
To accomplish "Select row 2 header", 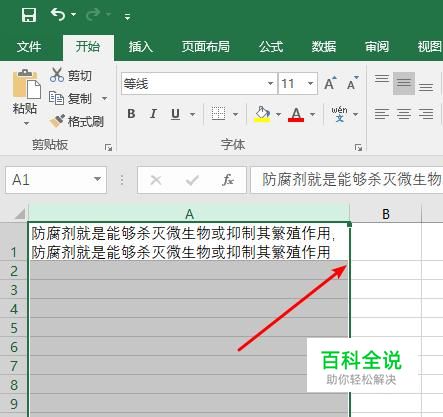I will pos(14,271).
